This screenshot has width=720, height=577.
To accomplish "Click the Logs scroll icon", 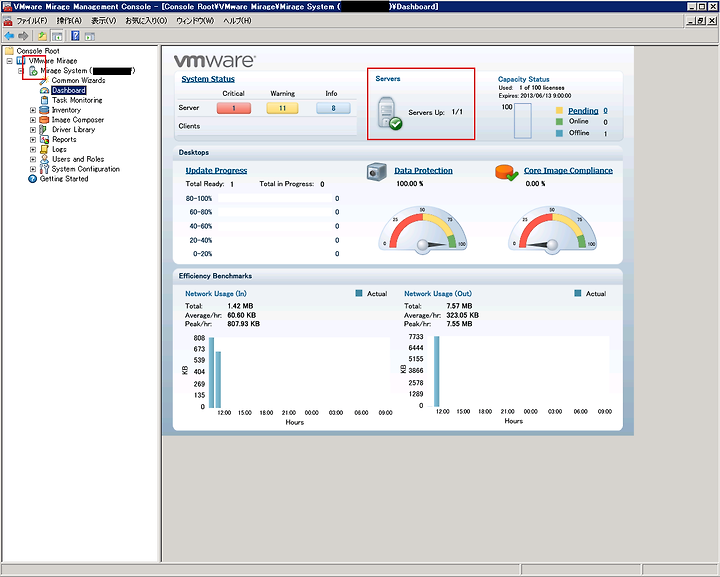I will [44, 149].
